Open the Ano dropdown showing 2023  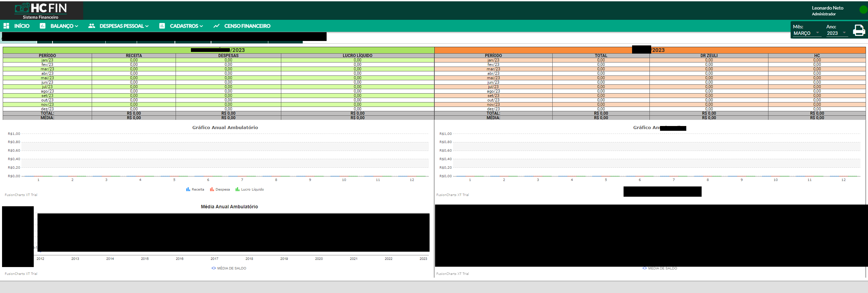837,33
